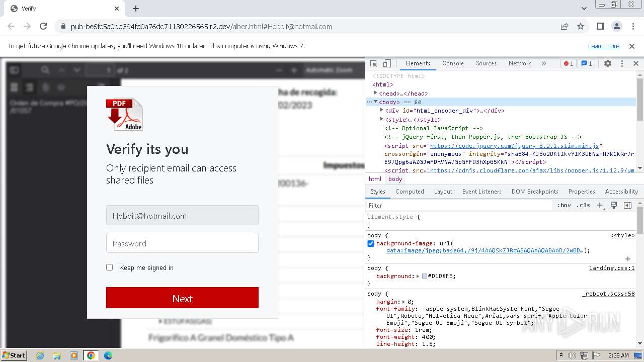Switch to Console tab
Viewport: 644px width, 362px height.
click(x=453, y=63)
